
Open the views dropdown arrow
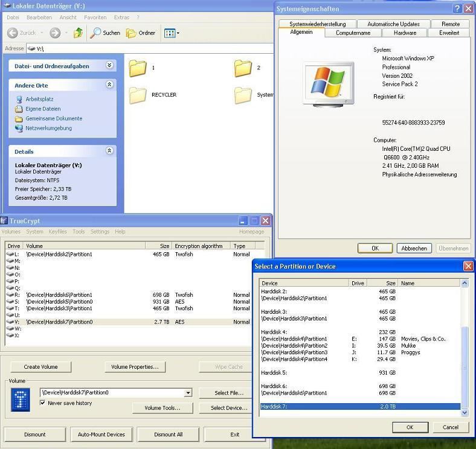click(178, 33)
